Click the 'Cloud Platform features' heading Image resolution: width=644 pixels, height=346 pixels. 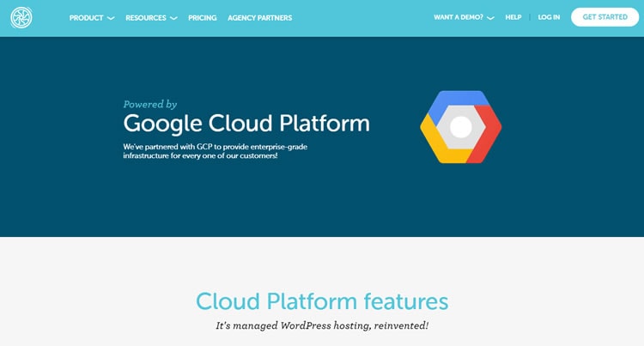click(x=322, y=301)
